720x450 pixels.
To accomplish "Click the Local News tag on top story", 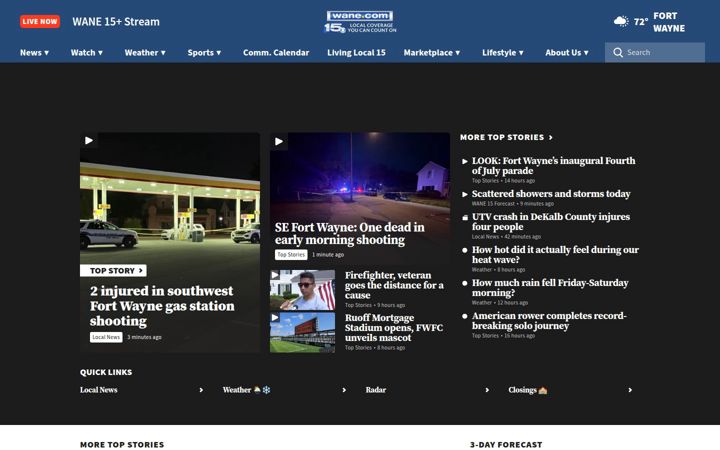I will (x=106, y=337).
